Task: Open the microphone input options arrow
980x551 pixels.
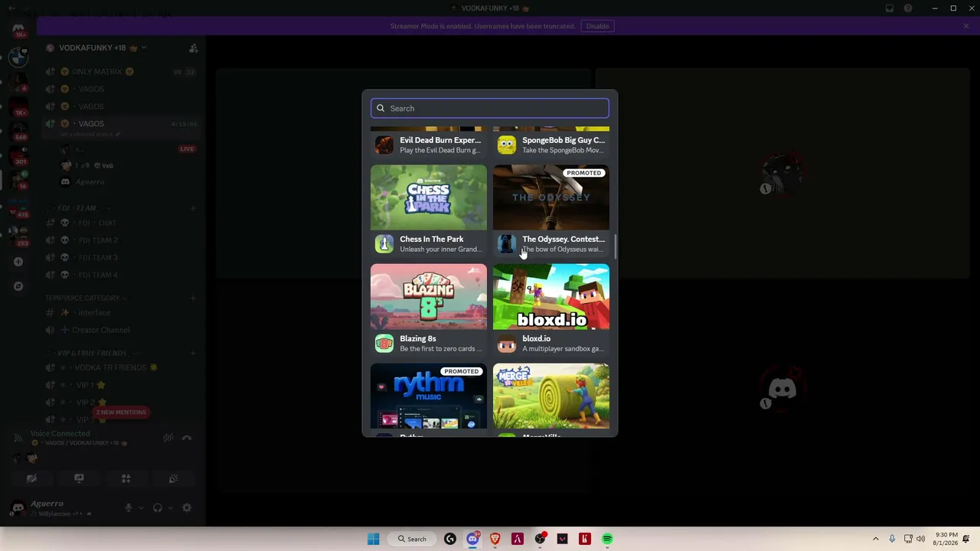Action: coord(141,507)
